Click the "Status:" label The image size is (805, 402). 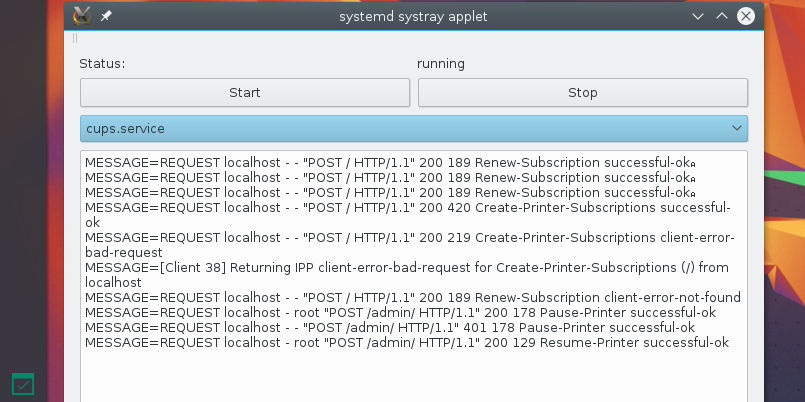point(102,64)
